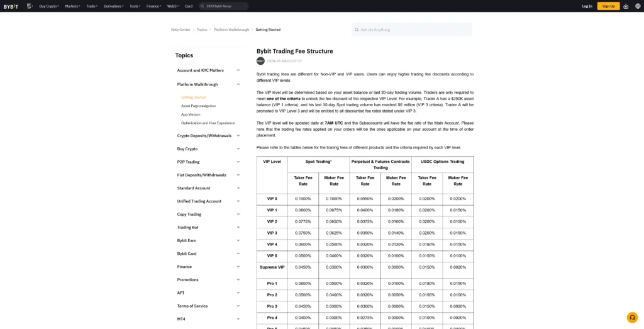Click the USDC Options Trading column header
This screenshot has height=329, width=644.
pyautogui.click(x=442, y=162)
